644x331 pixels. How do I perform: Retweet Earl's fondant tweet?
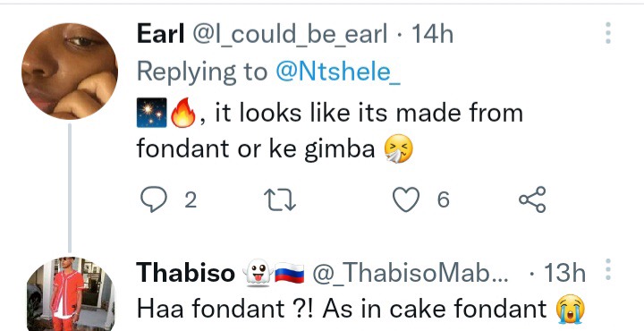click(x=279, y=200)
